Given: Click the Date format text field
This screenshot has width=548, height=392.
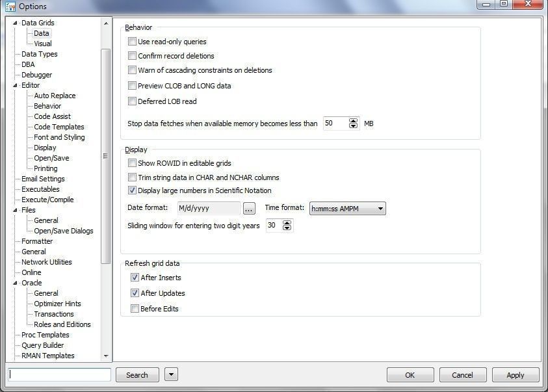Looking at the screenshot, I should click(x=209, y=208).
